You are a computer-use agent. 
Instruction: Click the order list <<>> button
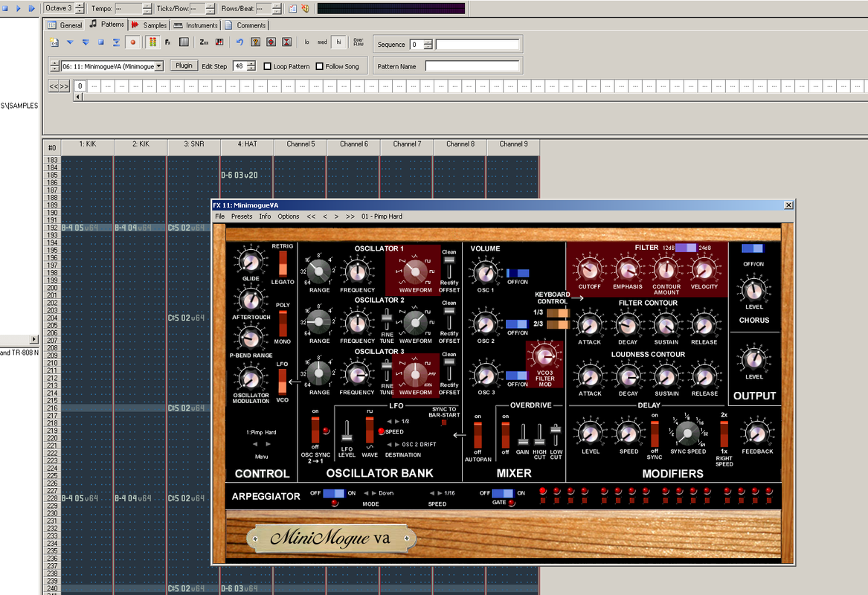click(x=59, y=86)
